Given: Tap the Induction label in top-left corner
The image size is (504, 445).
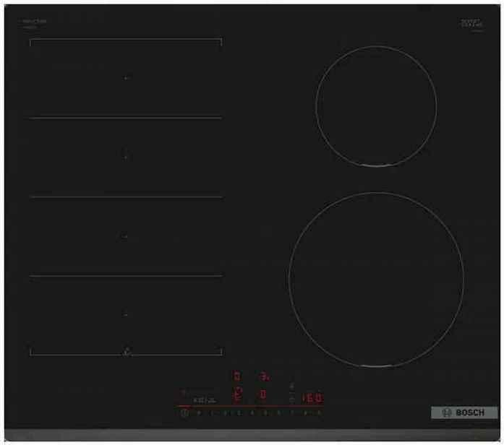Looking at the screenshot, I should tap(35, 22).
